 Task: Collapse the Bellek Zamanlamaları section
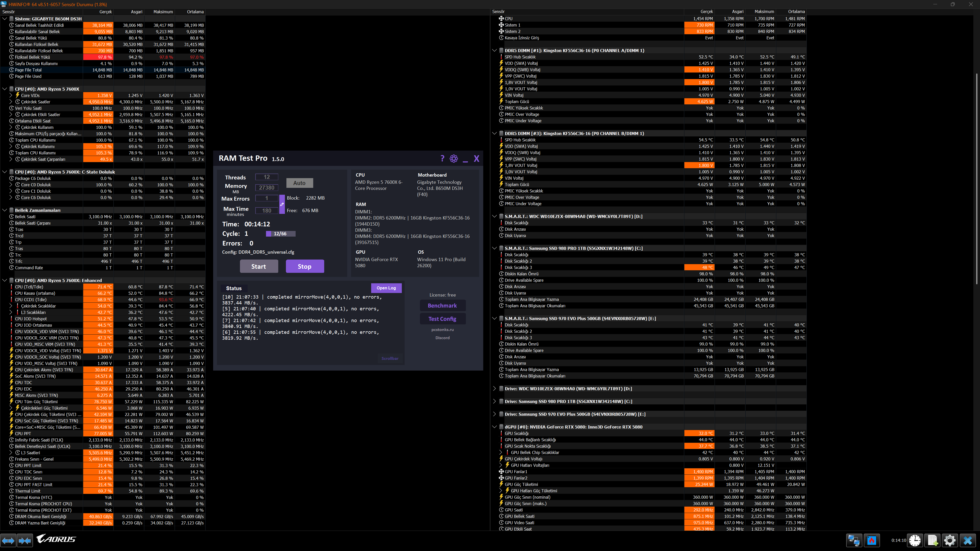tap(5, 210)
